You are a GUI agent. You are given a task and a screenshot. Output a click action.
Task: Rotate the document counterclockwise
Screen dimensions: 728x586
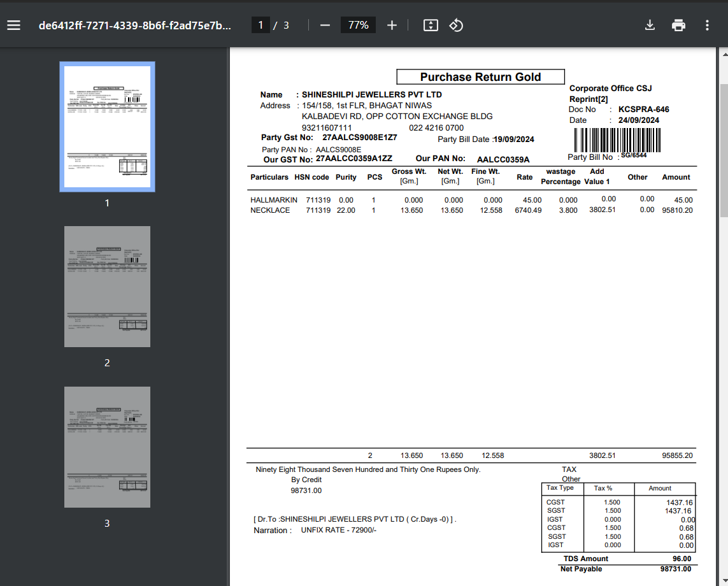point(456,25)
